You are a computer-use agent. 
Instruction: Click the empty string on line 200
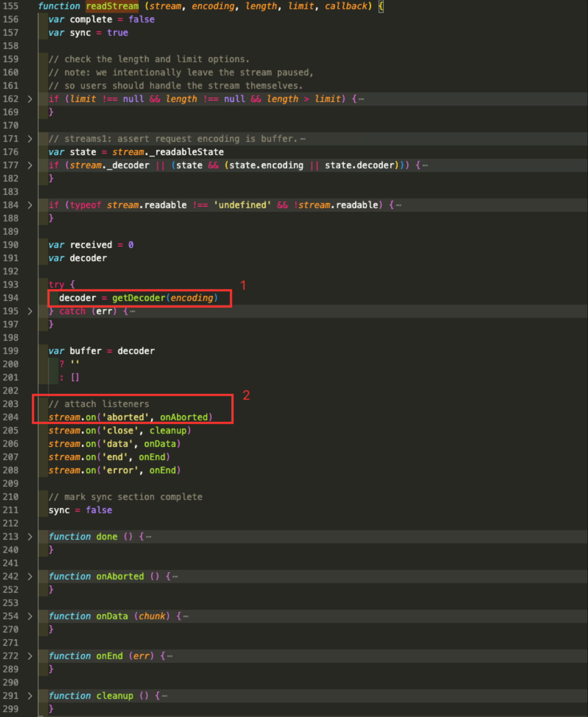click(75, 363)
